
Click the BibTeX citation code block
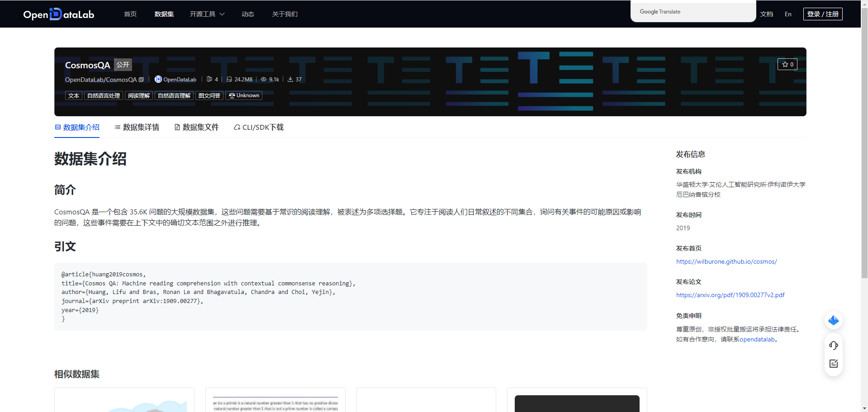[351, 297]
